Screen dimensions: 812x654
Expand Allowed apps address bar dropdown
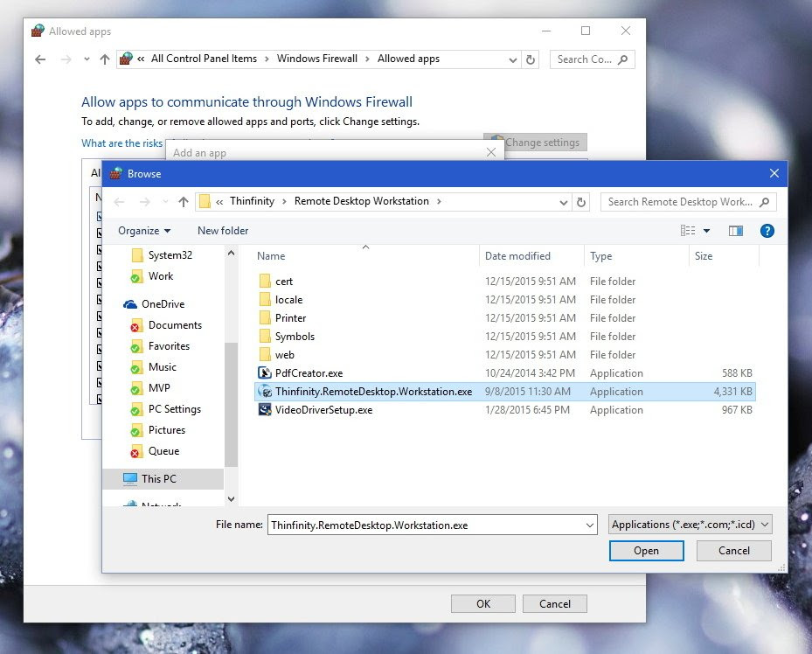[513, 60]
